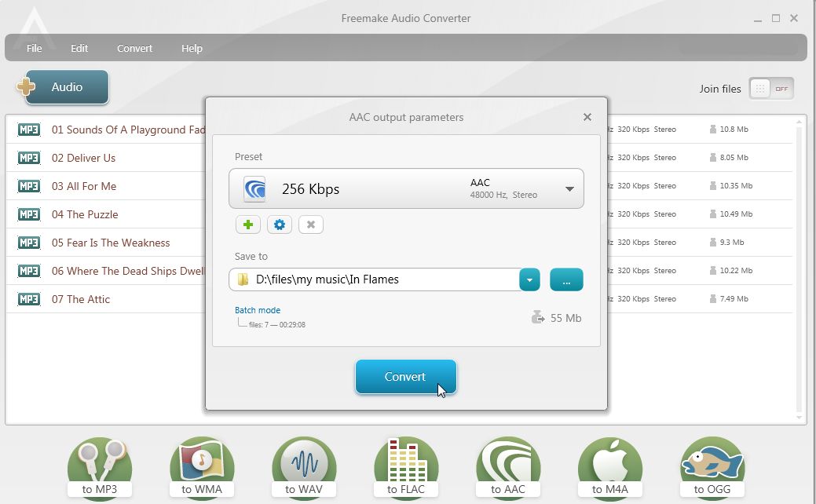Click the 55 Mb estimated output size
Image resolution: width=816 pixels, height=504 pixels.
coord(565,318)
